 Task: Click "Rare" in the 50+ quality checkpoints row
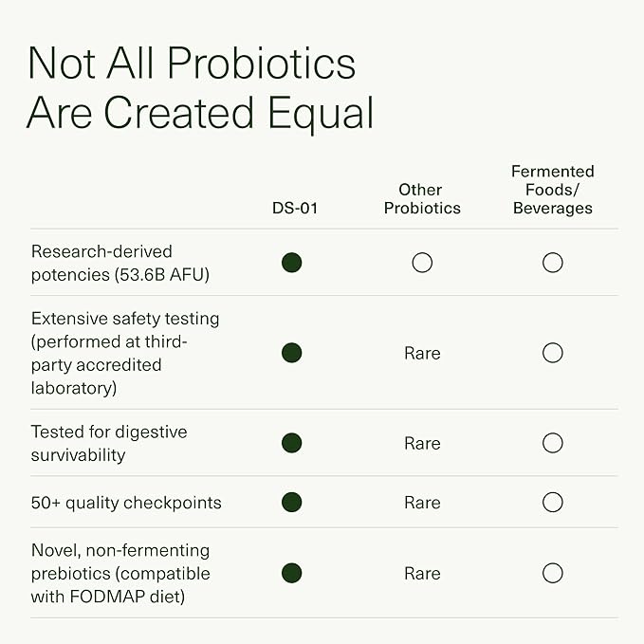pos(422,502)
